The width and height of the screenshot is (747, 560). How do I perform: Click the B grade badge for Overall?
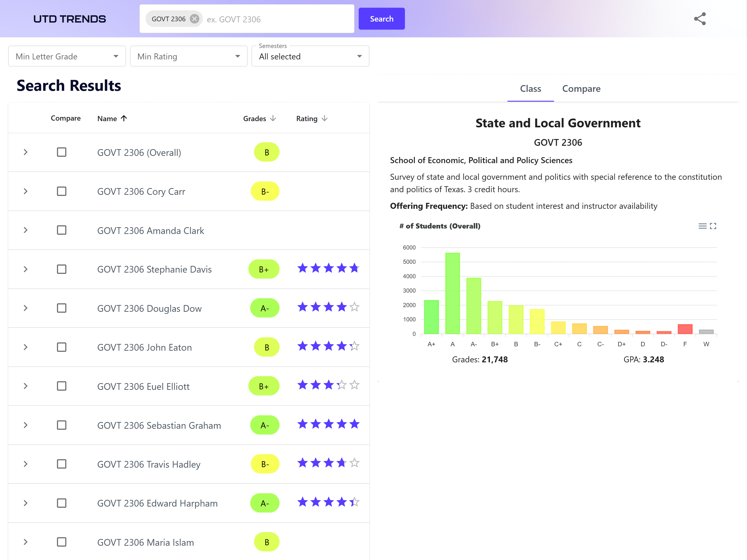click(x=266, y=152)
